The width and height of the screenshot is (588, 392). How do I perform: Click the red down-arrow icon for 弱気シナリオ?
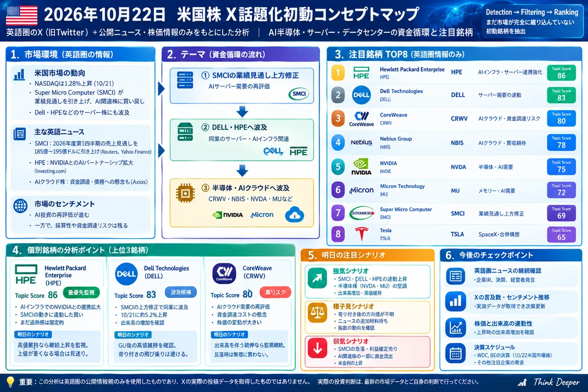tap(317, 349)
